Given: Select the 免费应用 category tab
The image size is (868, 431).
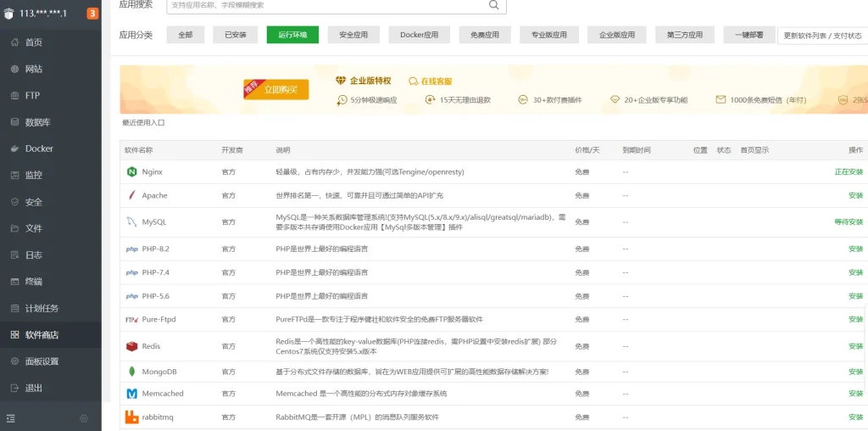Looking at the screenshot, I should (485, 34).
